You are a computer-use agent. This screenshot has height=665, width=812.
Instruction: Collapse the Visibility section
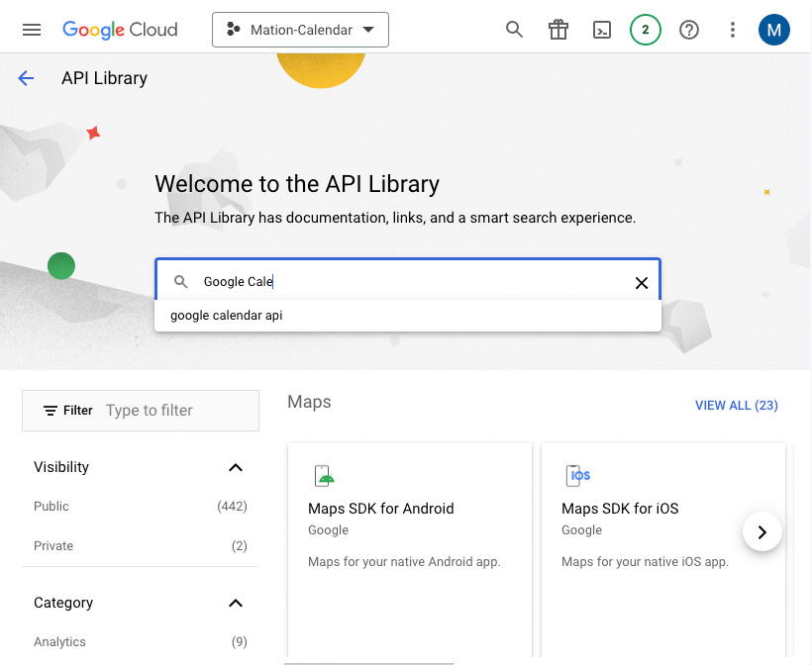[236, 467]
